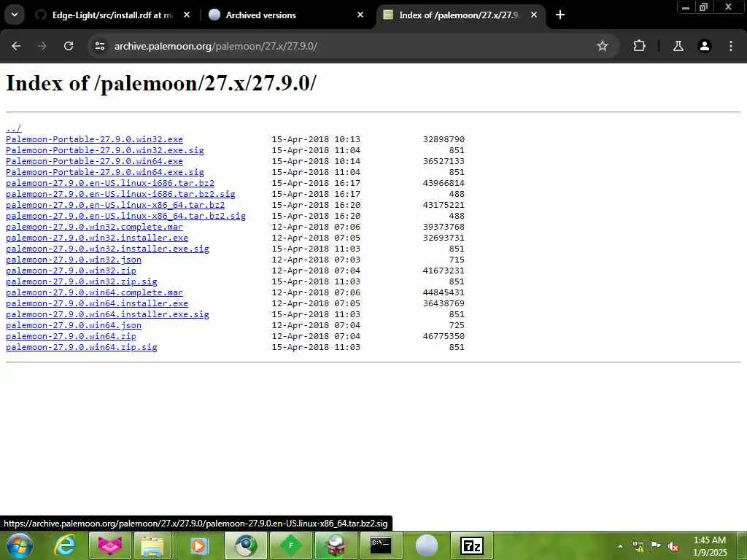747x560 pixels.
Task: Open the Command Prompt taskbar icon
Action: (381, 545)
